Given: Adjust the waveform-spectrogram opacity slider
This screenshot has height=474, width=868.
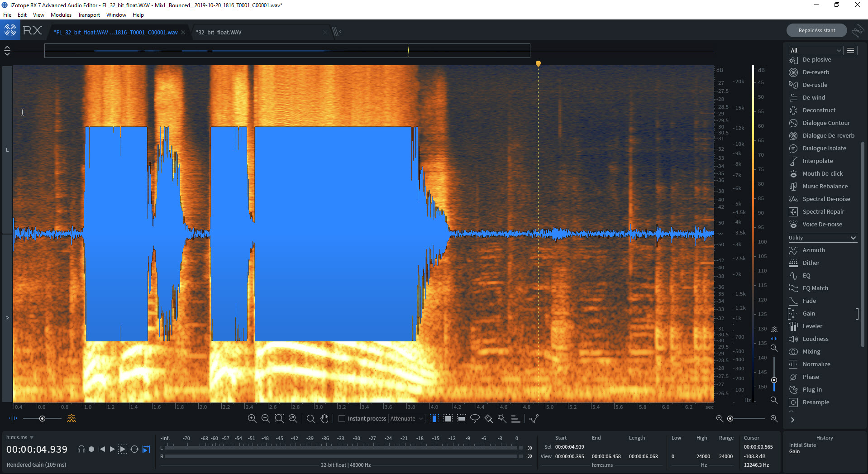Looking at the screenshot, I should coord(42,419).
